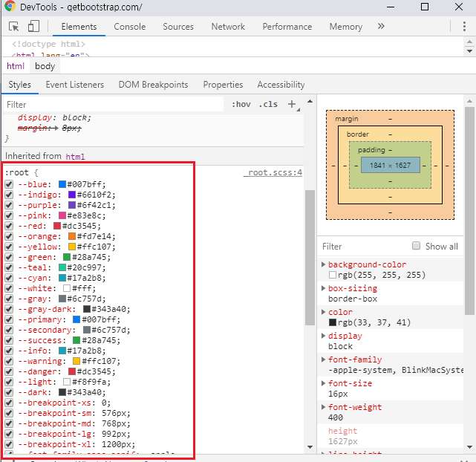Expand the struck-through margin shorthand arrow
This screenshot has width=476, height=462.
click(56, 128)
